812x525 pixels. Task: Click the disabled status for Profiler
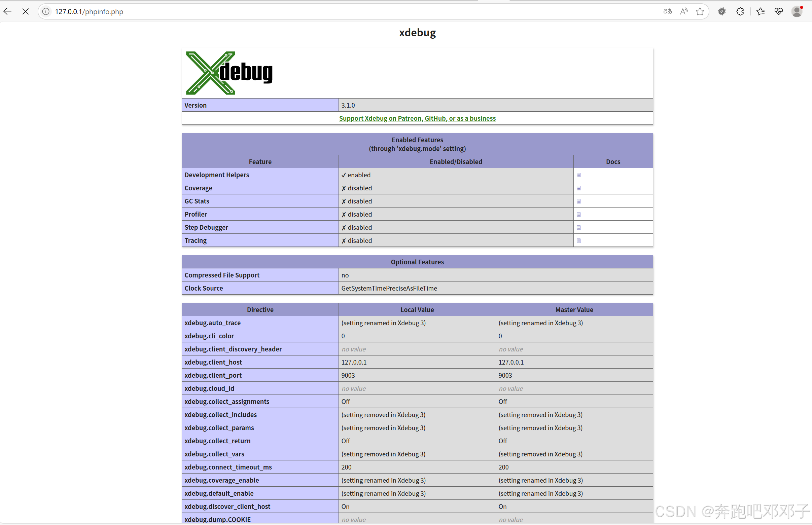[357, 215]
